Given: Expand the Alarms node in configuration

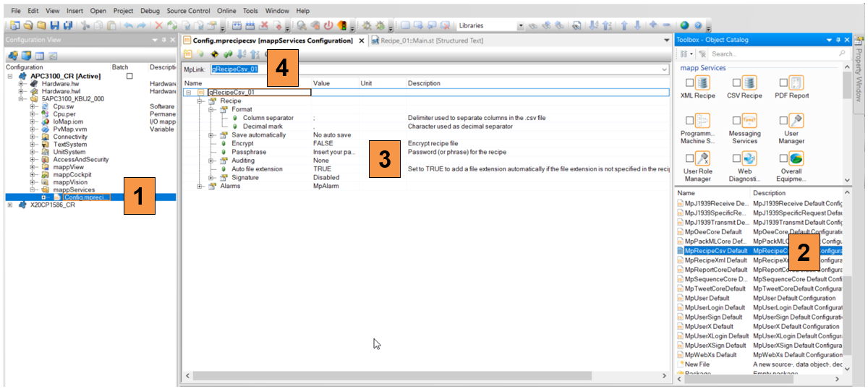Looking at the screenshot, I should click(x=200, y=187).
